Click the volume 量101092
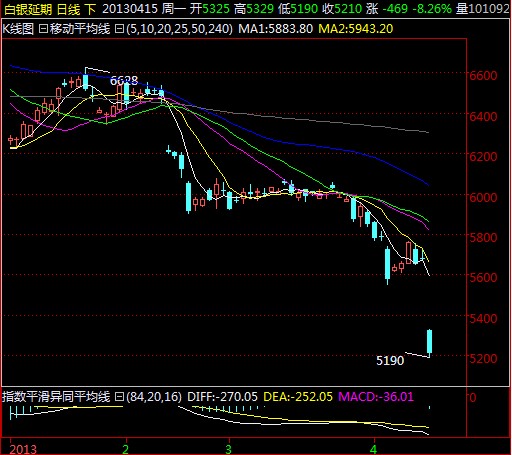 click(x=482, y=9)
